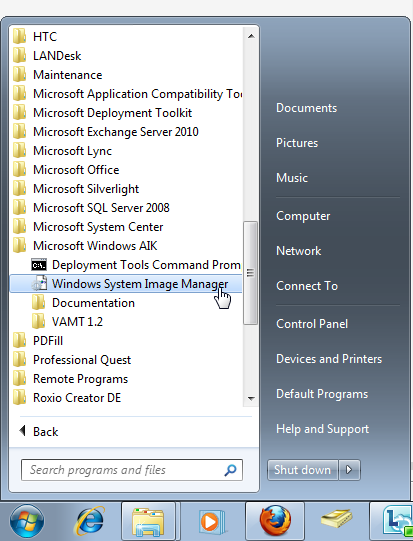Open Default Programs
This screenshot has width=413, height=541.
tap(322, 394)
